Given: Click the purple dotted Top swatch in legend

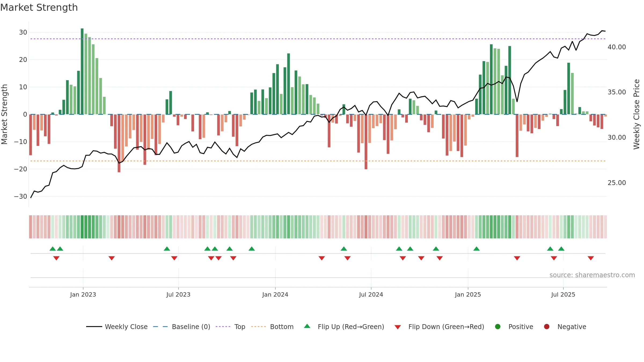Looking at the screenshot, I should point(223,327).
